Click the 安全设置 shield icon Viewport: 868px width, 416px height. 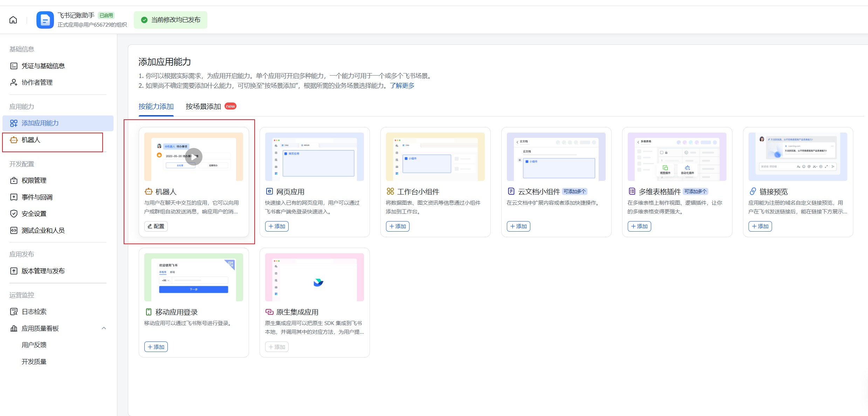coord(14,213)
